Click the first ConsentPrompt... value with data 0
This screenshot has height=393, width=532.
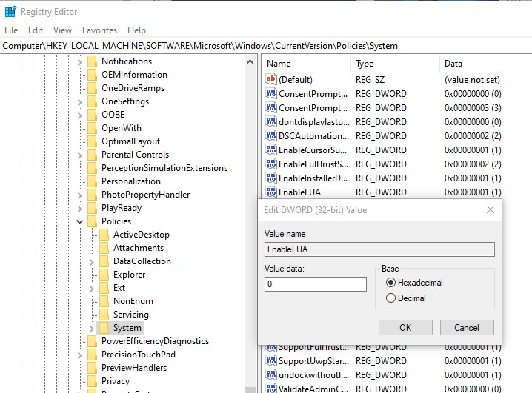[313, 93]
